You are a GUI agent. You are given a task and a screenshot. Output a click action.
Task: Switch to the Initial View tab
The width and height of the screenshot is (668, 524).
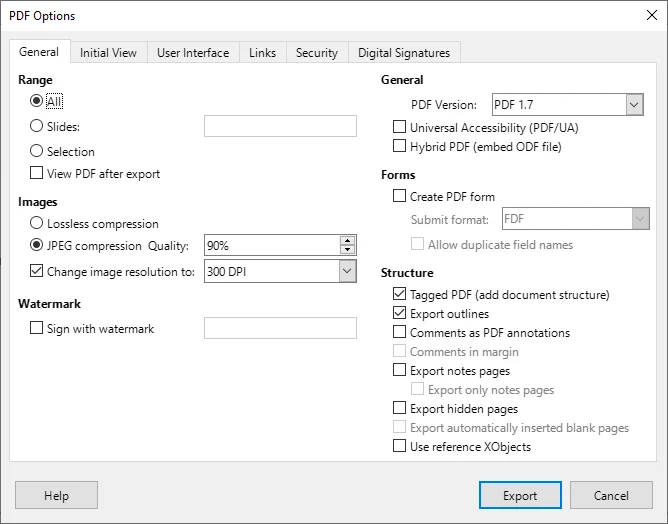pyautogui.click(x=108, y=53)
